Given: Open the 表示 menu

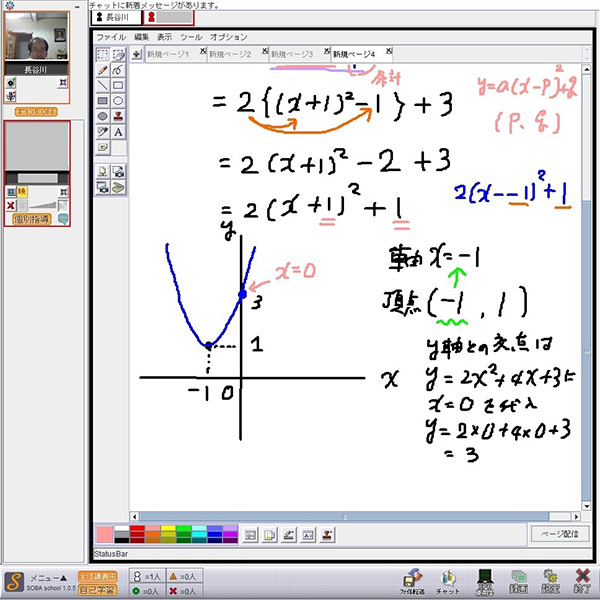Looking at the screenshot, I should (x=164, y=37).
